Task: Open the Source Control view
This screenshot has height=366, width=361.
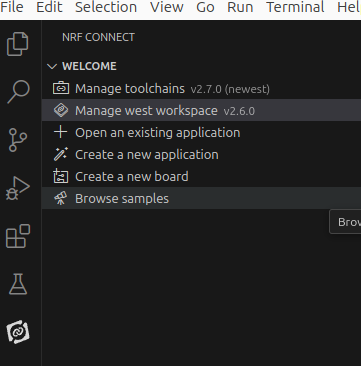Action: (x=18, y=140)
